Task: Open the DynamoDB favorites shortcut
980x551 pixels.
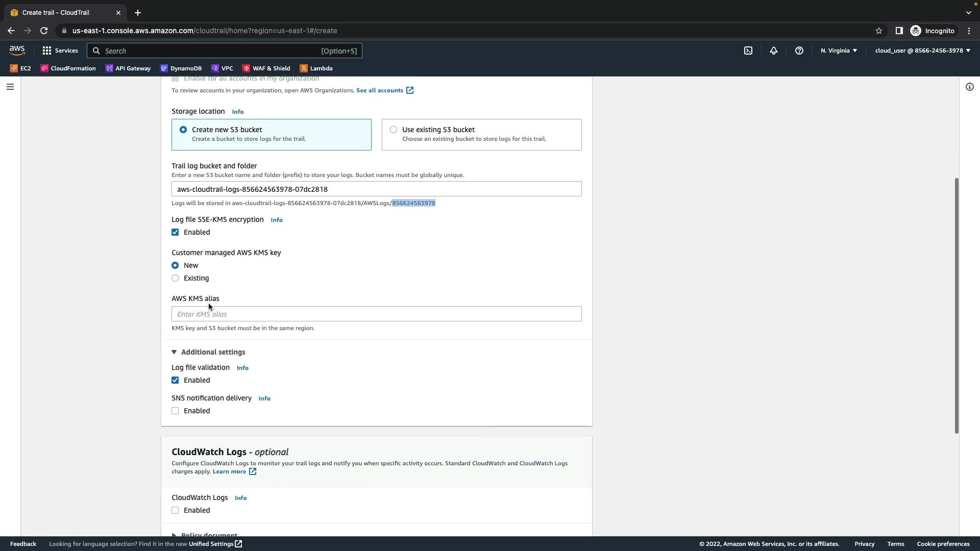Action: coord(181,68)
